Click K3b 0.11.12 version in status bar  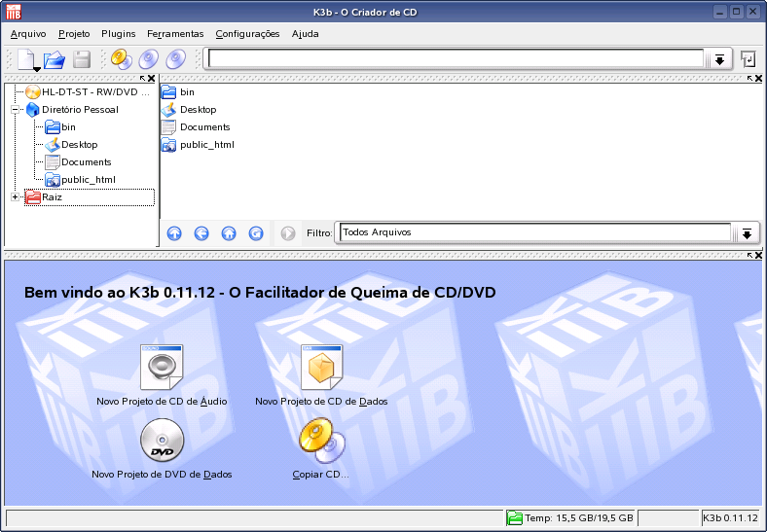point(730,517)
